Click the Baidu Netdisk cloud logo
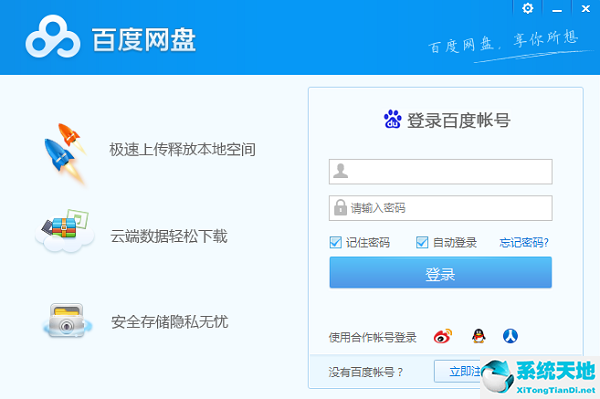This screenshot has width=600, height=399. (52, 37)
